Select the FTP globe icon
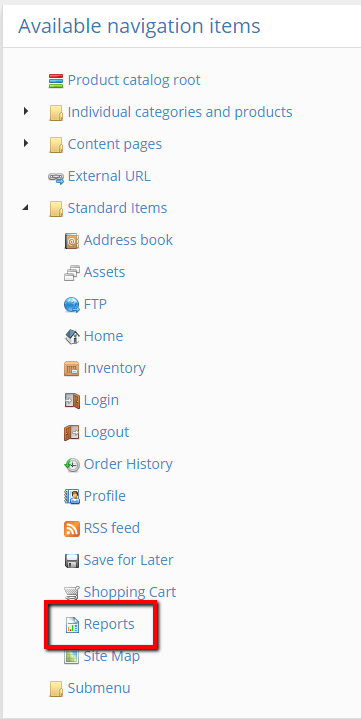Viewport: 361px width, 719px height. (x=72, y=304)
